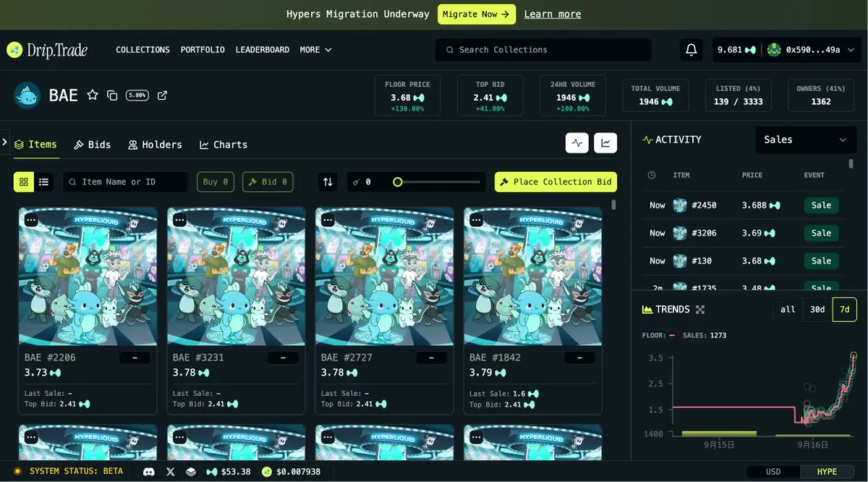Toggle the activity pulse panel button

pos(576,143)
